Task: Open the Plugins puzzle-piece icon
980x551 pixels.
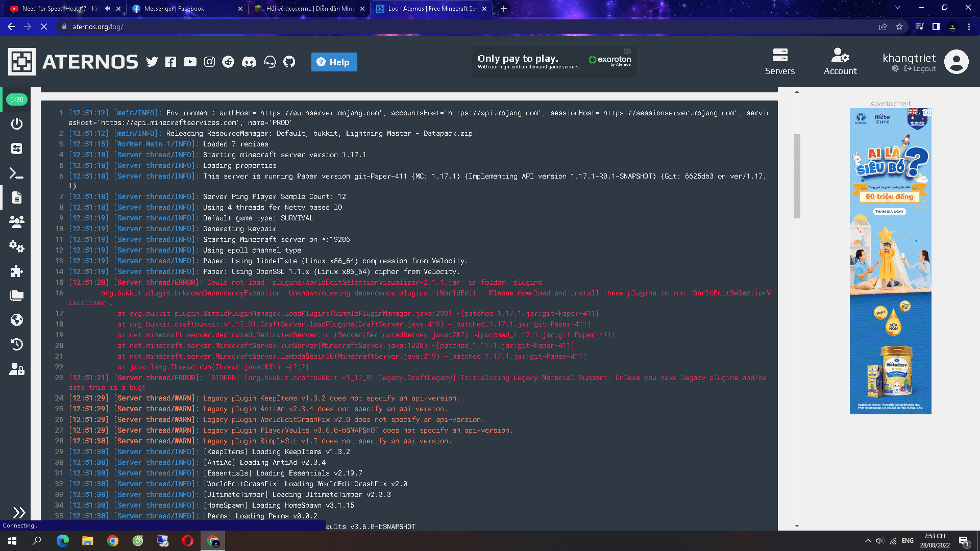Action: pos(16,271)
